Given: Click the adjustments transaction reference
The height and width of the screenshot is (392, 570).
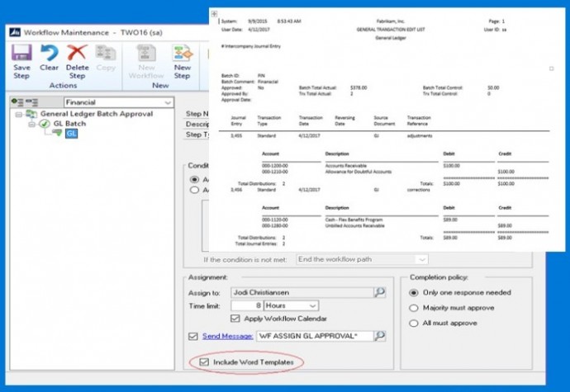Looking at the screenshot, I should click(x=420, y=135).
